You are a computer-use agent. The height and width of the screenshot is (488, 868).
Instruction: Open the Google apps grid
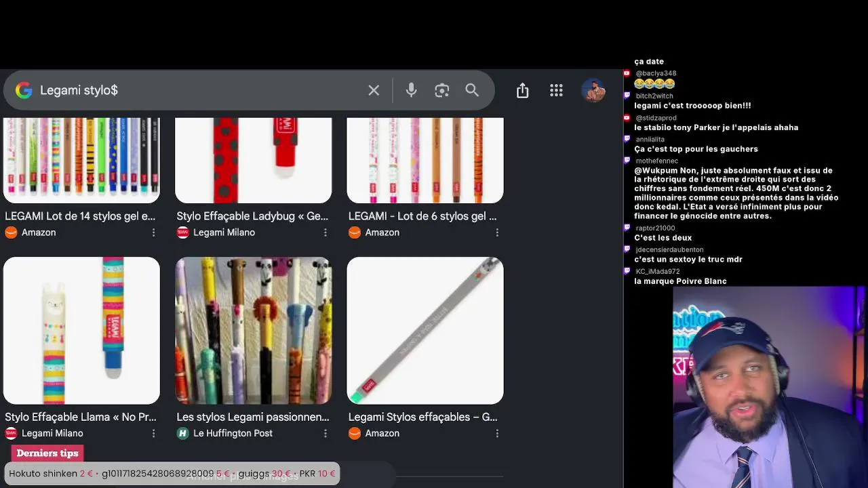556,90
